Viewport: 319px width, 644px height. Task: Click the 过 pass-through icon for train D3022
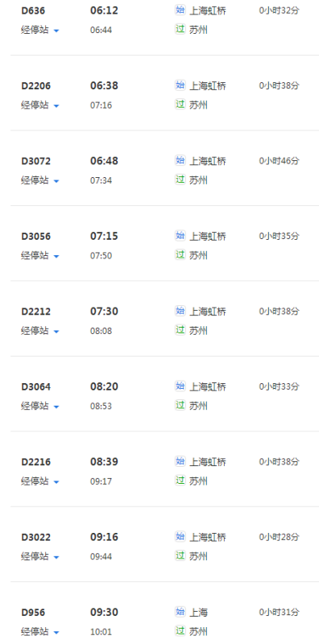[x=180, y=555]
